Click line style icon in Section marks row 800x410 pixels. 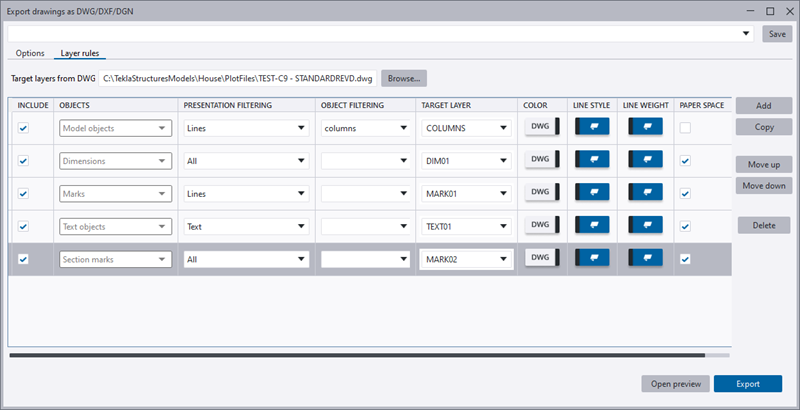[x=592, y=259]
